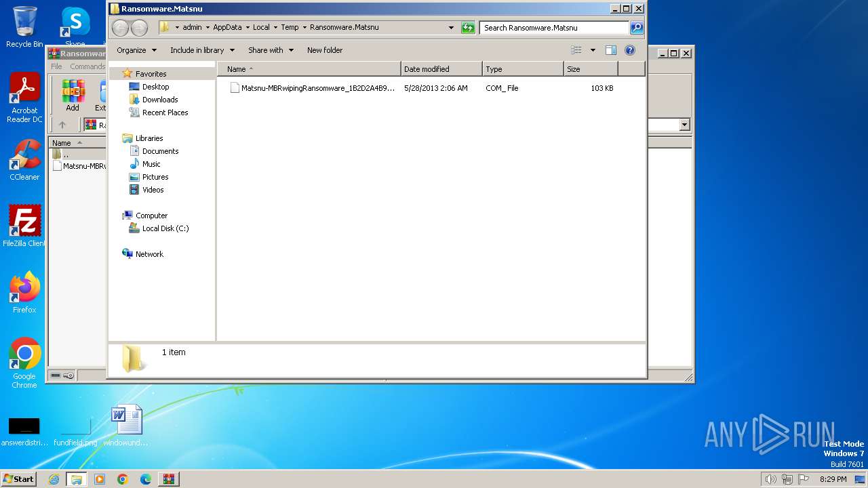Select the windowund Word document icon
This screenshot has width=868, height=488.
pos(127,425)
